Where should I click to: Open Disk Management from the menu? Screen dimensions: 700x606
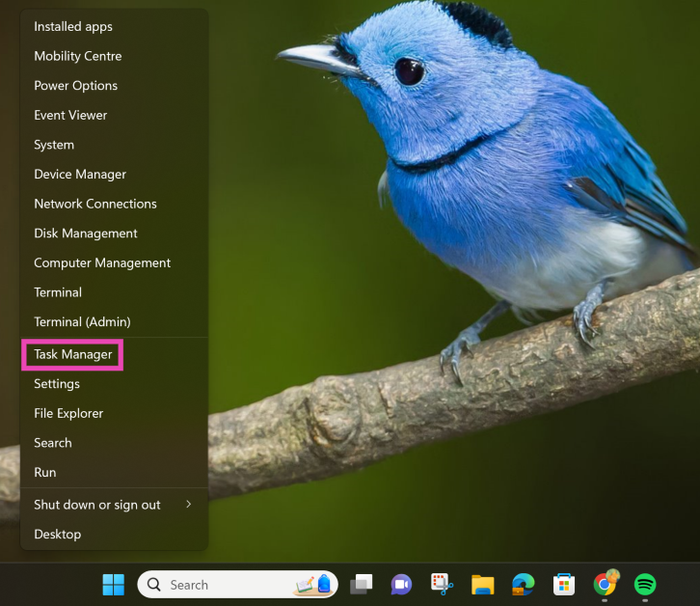coord(86,233)
